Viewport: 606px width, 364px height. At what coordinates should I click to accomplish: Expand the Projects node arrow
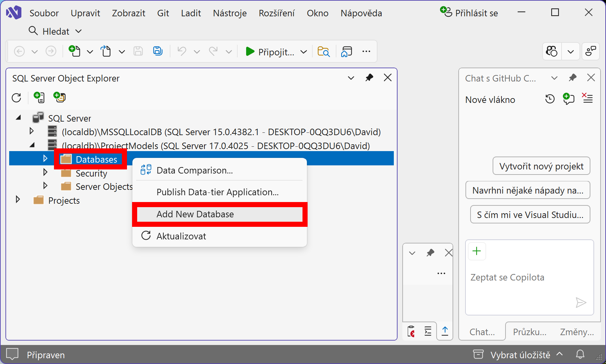(x=18, y=199)
